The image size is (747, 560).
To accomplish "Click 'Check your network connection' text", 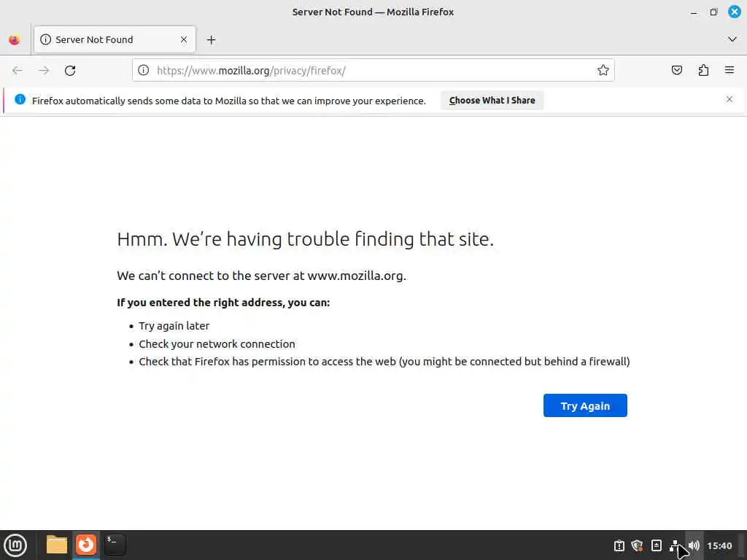I will coord(217,344).
